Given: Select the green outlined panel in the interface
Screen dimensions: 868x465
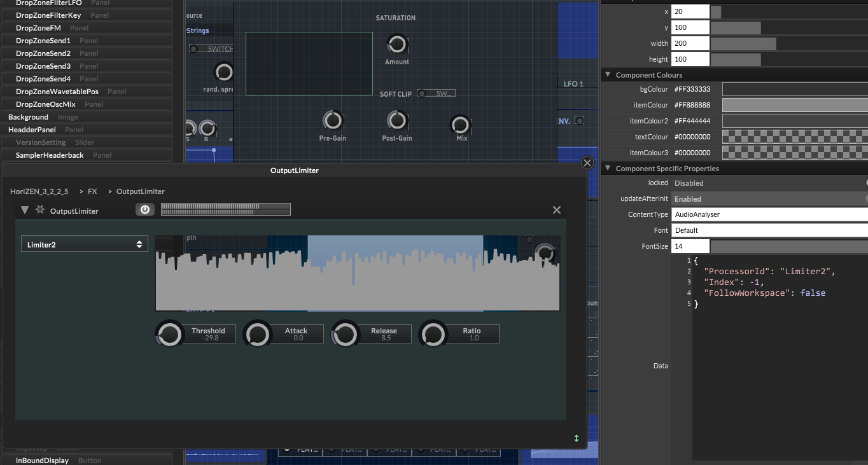Looking at the screenshot, I should pos(309,64).
